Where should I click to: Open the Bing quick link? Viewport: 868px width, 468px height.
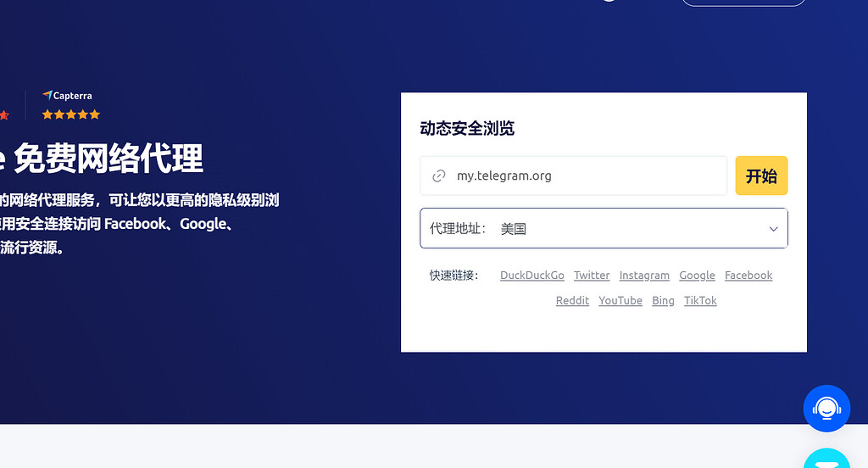point(663,300)
